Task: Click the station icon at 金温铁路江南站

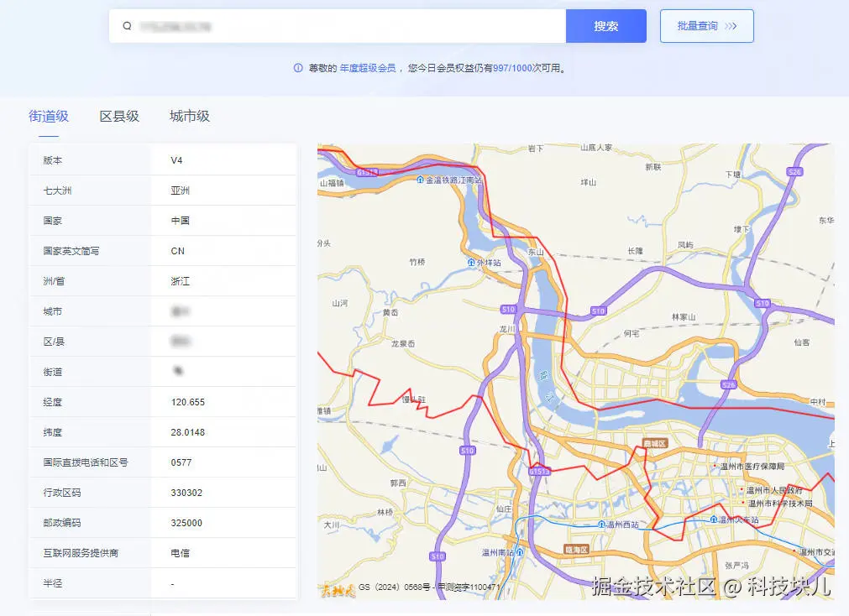Action: pyautogui.click(x=420, y=180)
